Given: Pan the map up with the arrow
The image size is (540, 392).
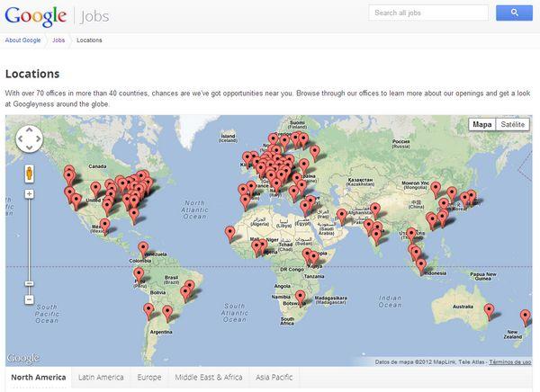Looking at the screenshot, I should click(x=30, y=130).
